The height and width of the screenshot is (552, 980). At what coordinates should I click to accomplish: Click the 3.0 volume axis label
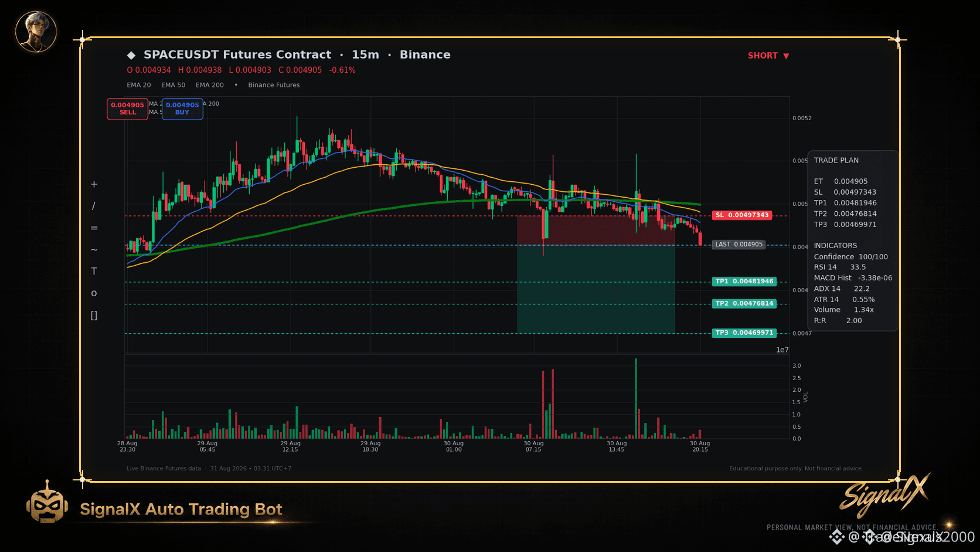pos(797,366)
